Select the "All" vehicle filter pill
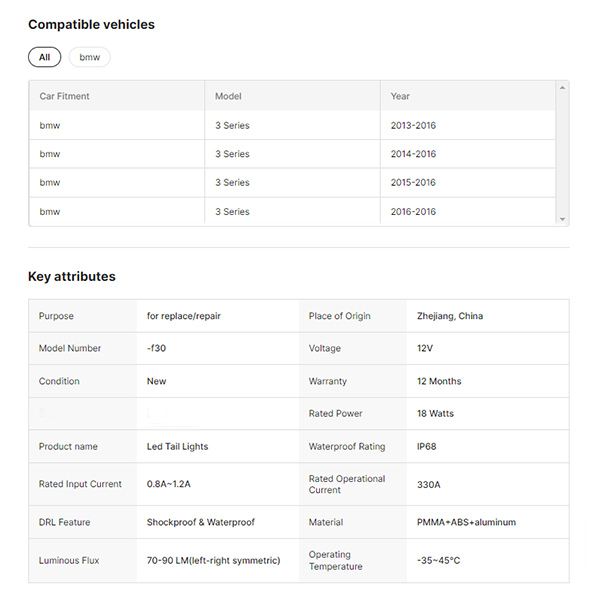 pyautogui.click(x=44, y=57)
